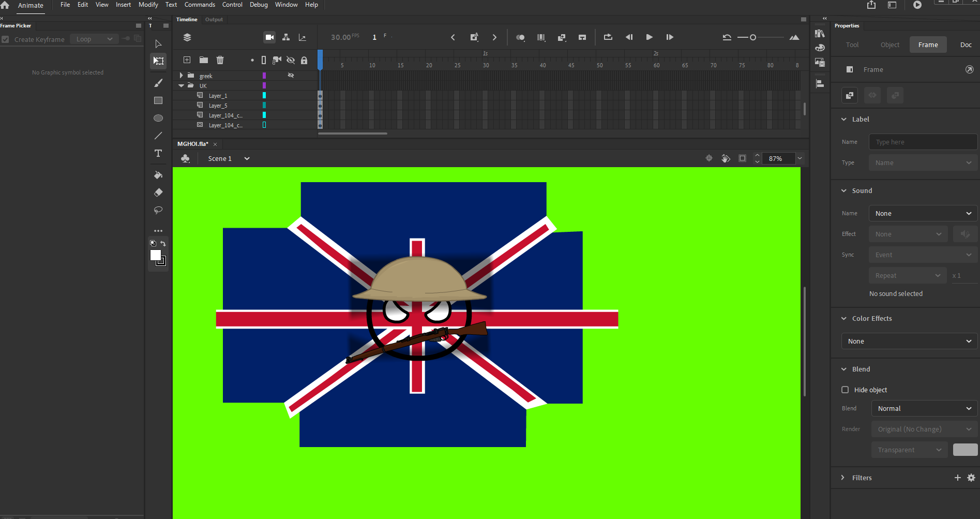Image resolution: width=980 pixels, height=519 pixels.
Task: Select the Text tool
Action: pyautogui.click(x=158, y=153)
